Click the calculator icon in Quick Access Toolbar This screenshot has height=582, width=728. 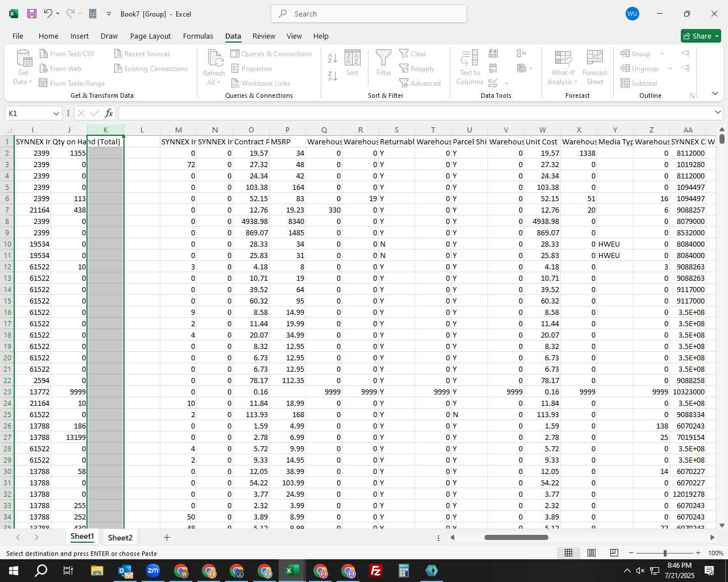click(x=93, y=14)
